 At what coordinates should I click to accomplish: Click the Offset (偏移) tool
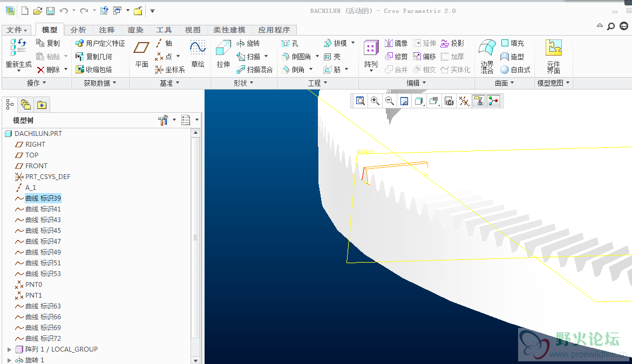(x=424, y=57)
